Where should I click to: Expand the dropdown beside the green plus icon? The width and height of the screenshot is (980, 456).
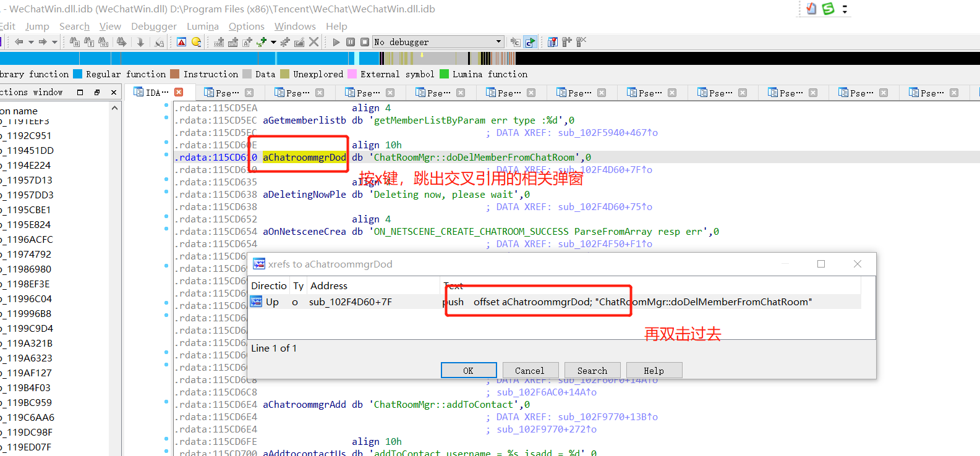click(273, 42)
